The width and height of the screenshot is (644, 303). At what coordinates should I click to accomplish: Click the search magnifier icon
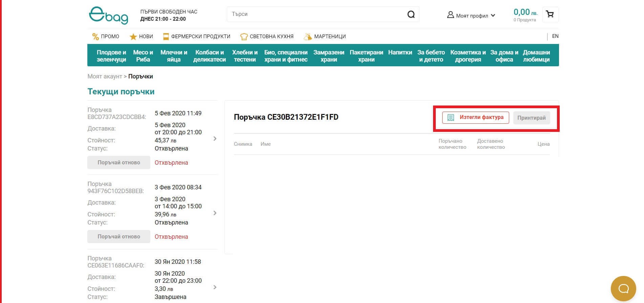[x=411, y=14]
